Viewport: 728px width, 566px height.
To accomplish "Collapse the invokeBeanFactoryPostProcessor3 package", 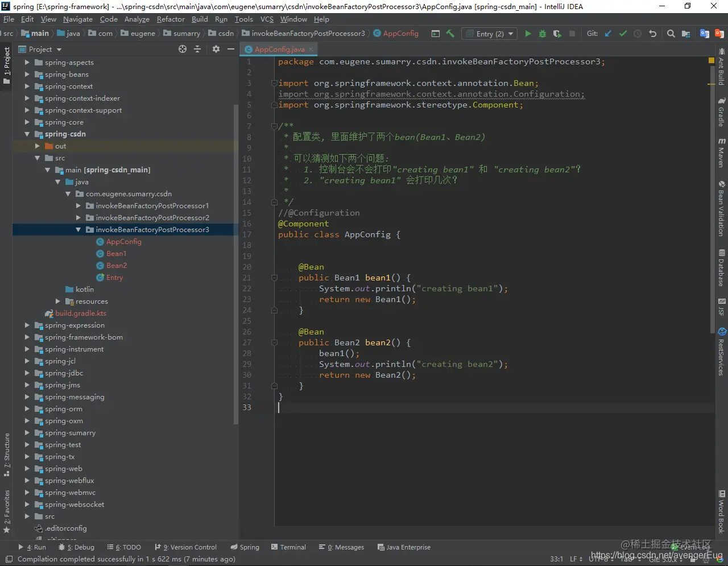I will coord(78,230).
